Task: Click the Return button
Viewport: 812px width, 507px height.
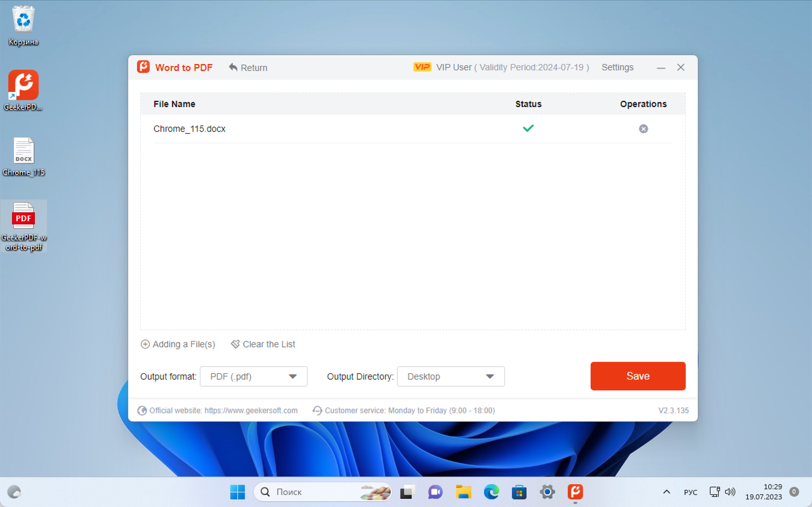Action: point(248,68)
